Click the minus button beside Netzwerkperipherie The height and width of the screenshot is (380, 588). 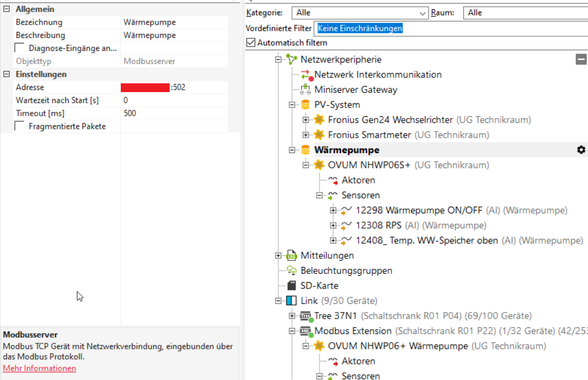click(581, 59)
